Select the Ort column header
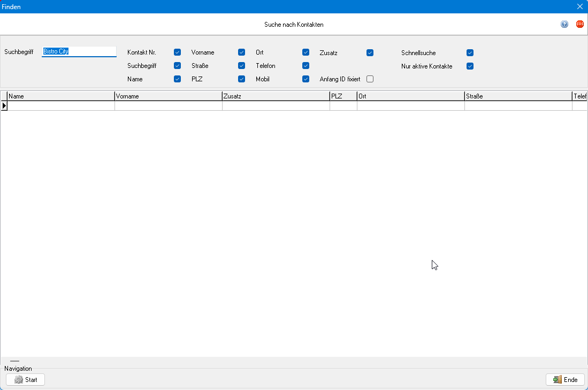Viewport: 588px width, 390px height. (x=410, y=96)
